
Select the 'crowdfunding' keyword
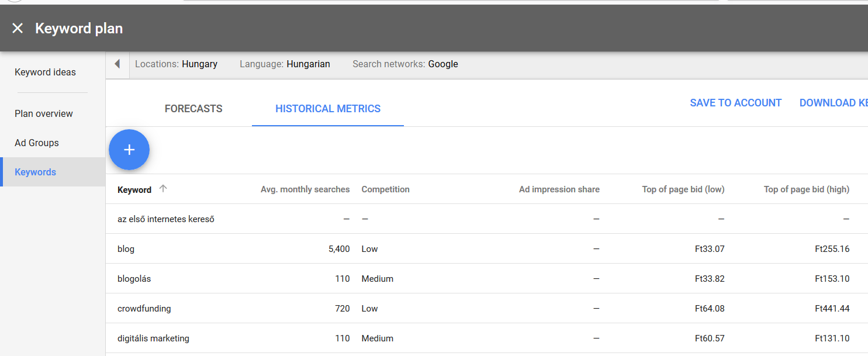coord(144,309)
